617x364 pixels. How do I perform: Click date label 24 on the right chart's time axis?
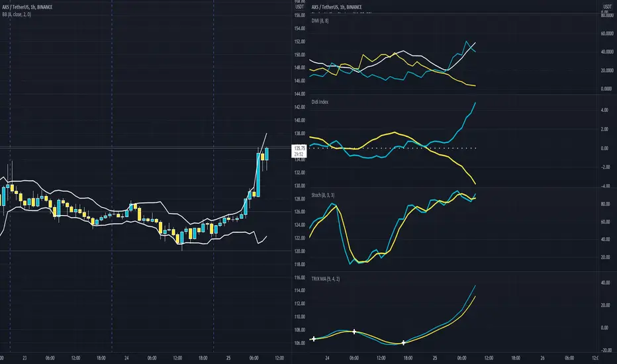tap(328, 358)
